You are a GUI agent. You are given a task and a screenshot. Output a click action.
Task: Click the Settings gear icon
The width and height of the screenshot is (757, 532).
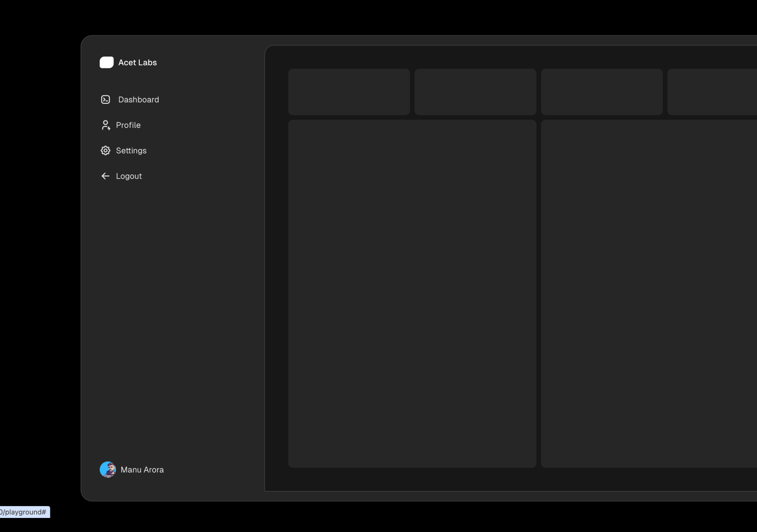105,150
